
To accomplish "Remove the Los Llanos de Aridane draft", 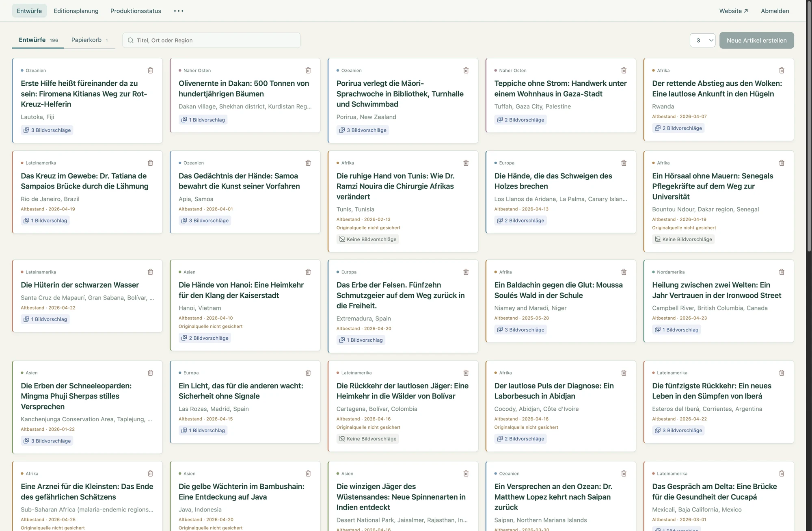I will click(x=624, y=163).
